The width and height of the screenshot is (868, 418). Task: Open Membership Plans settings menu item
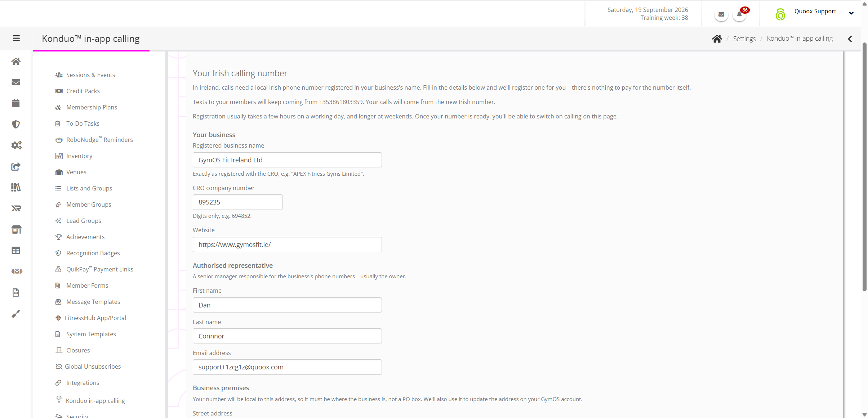pos(92,107)
